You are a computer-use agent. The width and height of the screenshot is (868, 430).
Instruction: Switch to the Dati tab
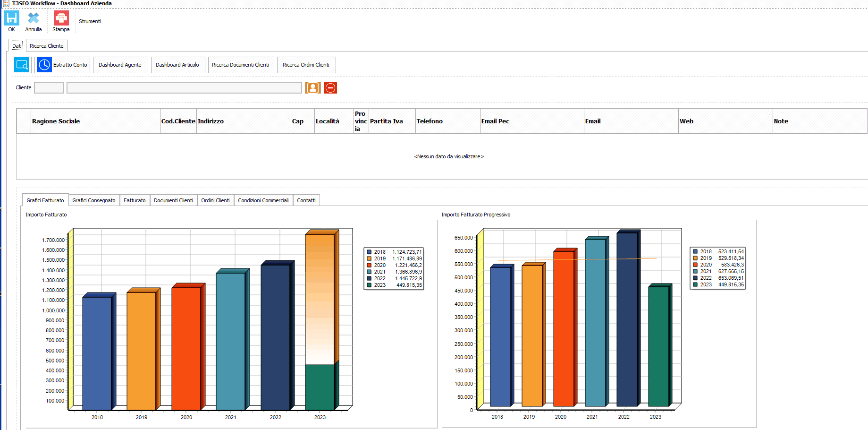click(x=17, y=46)
